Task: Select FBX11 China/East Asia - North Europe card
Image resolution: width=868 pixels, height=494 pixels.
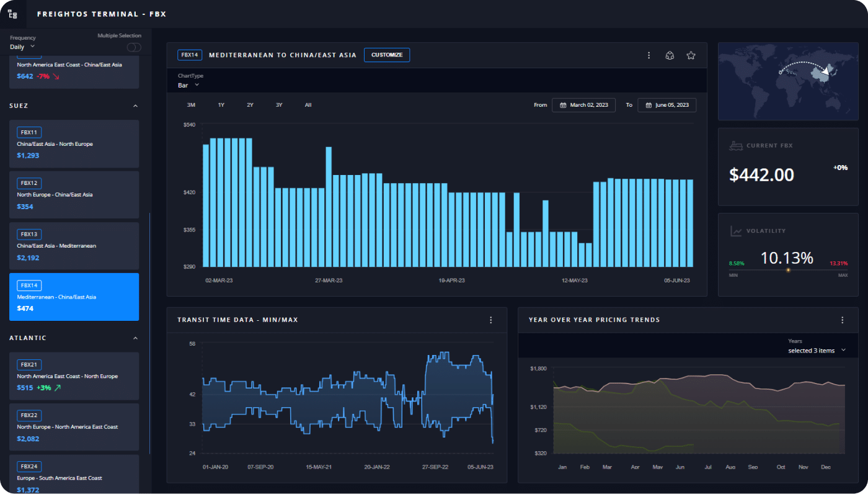Action: pos(74,143)
